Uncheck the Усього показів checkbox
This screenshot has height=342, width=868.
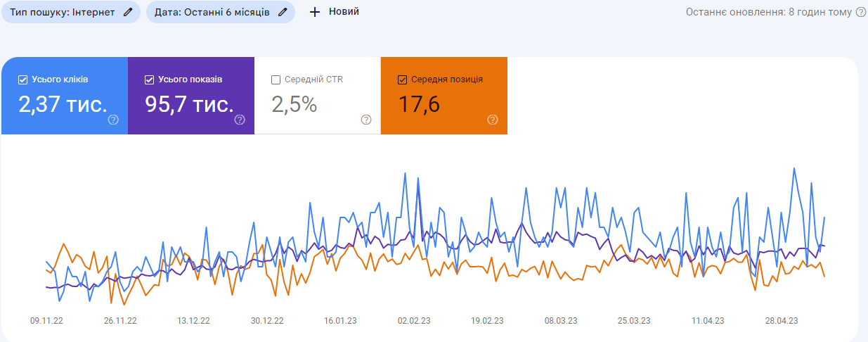click(150, 80)
